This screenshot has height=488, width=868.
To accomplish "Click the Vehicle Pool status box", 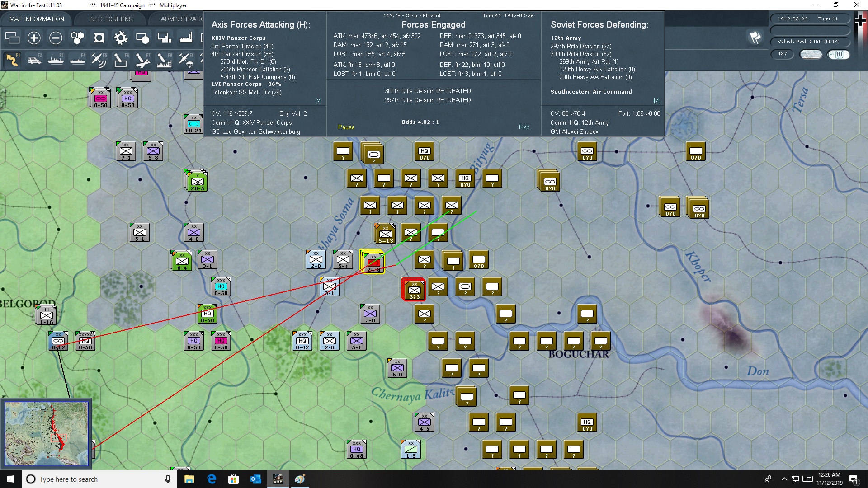I will 810,42.
